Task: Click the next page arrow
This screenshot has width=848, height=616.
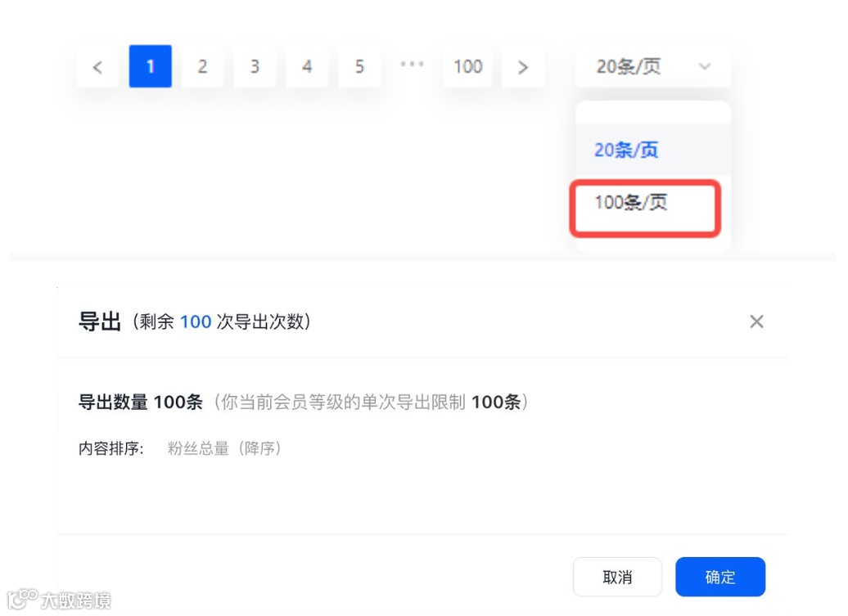Action: (523, 66)
